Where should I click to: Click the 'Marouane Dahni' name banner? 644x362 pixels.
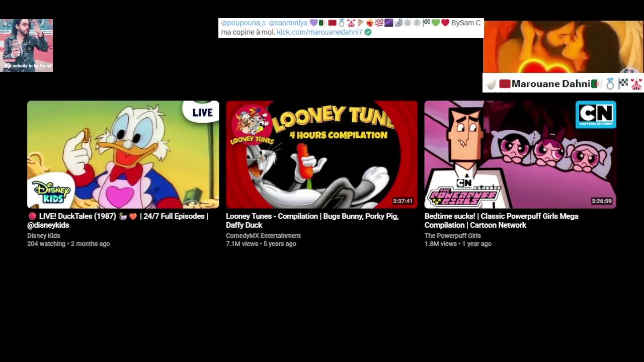click(x=563, y=83)
